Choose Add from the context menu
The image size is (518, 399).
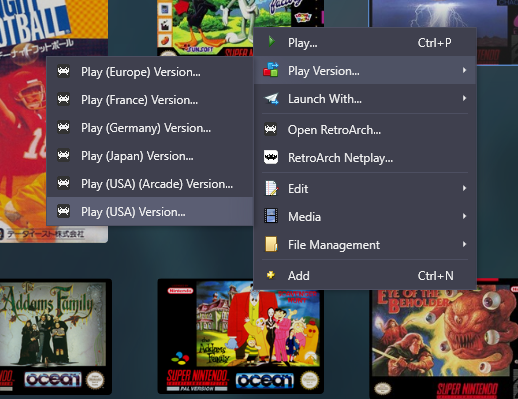click(x=365, y=276)
